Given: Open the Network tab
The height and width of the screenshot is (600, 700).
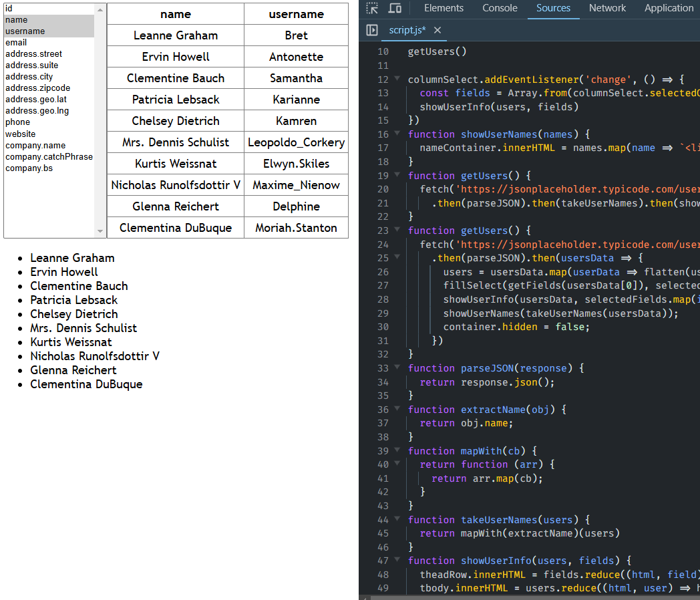Looking at the screenshot, I should point(607,8).
